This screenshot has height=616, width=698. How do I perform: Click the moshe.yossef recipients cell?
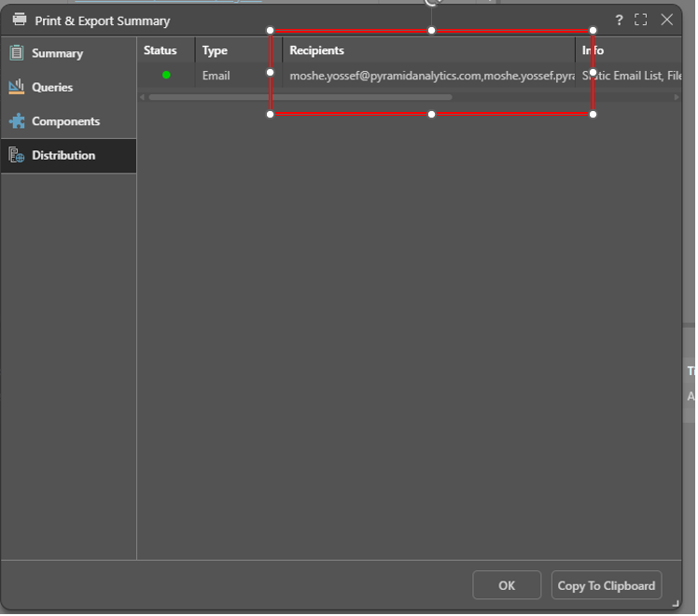click(x=429, y=76)
